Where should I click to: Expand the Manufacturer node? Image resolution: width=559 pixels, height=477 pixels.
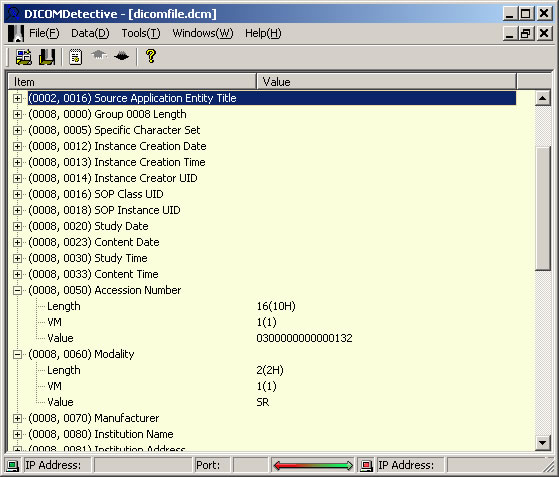coord(17,419)
